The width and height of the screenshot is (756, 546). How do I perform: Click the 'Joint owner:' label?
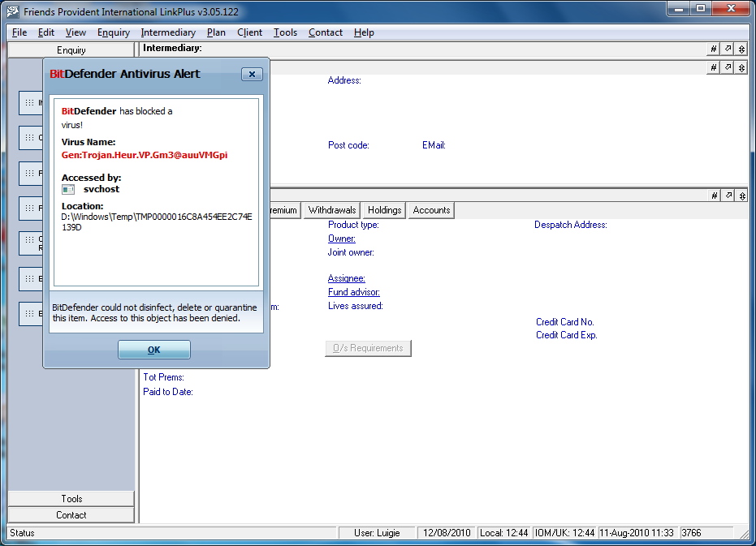point(351,252)
